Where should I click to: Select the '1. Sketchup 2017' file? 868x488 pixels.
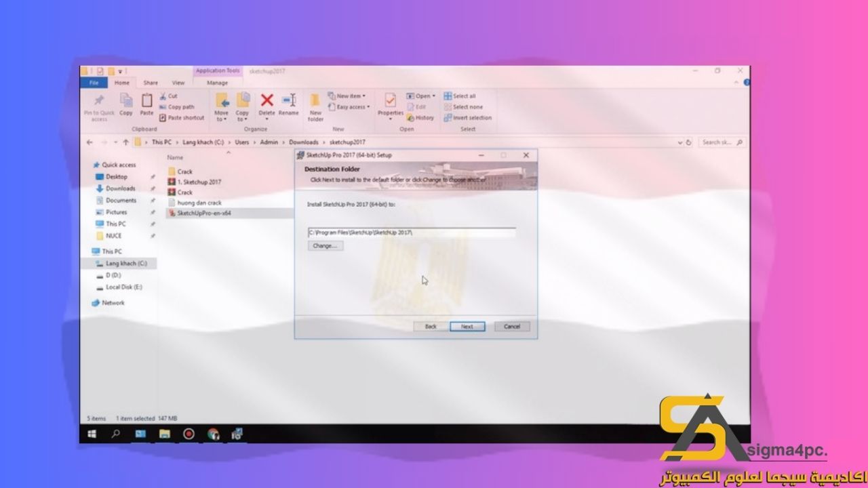point(195,182)
